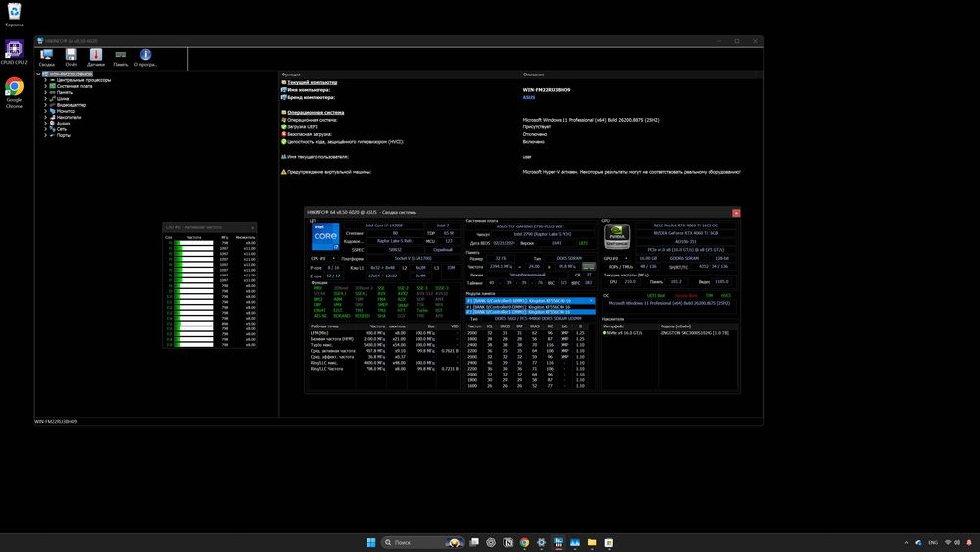Expand the Шина tree node
This screenshot has width=980, height=552.
pos(46,98)
